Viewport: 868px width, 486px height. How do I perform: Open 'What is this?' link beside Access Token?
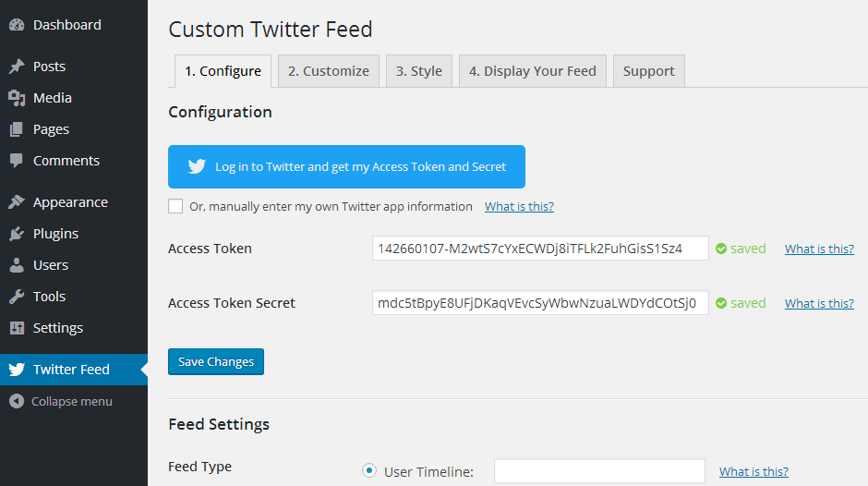coord(819,249)
